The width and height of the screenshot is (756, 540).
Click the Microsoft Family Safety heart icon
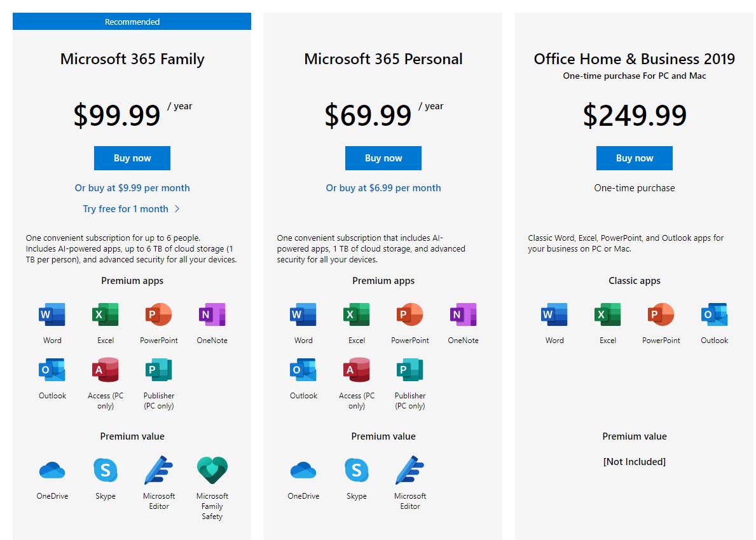coord(212,469)
